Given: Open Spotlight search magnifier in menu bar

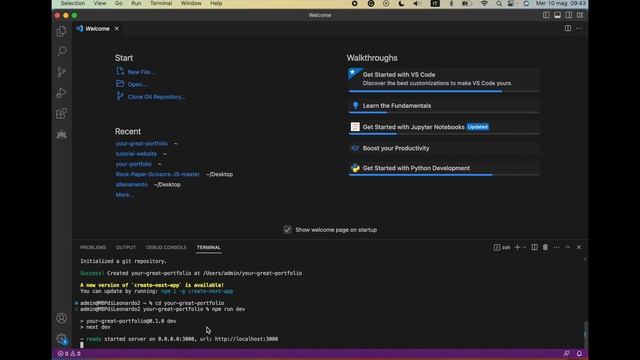Looking at the screenshot, I should coord(499,3).
